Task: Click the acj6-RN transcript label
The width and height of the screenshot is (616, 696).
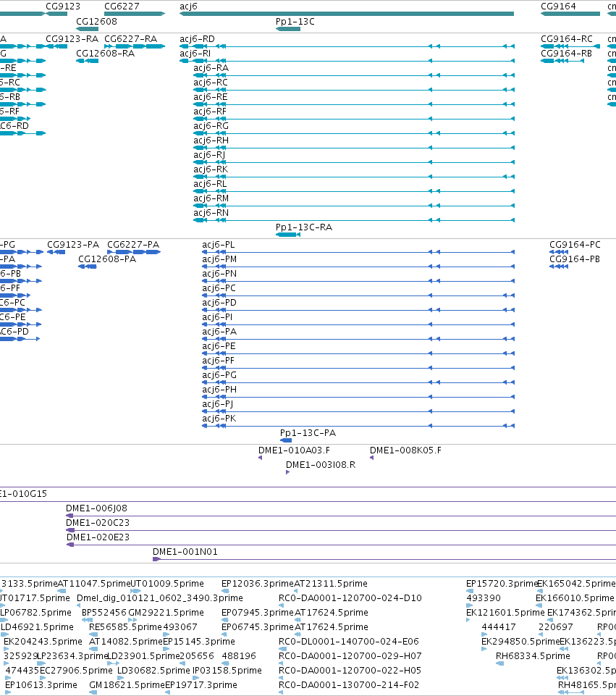Action: pyautogui.click(x=211, y=213)
